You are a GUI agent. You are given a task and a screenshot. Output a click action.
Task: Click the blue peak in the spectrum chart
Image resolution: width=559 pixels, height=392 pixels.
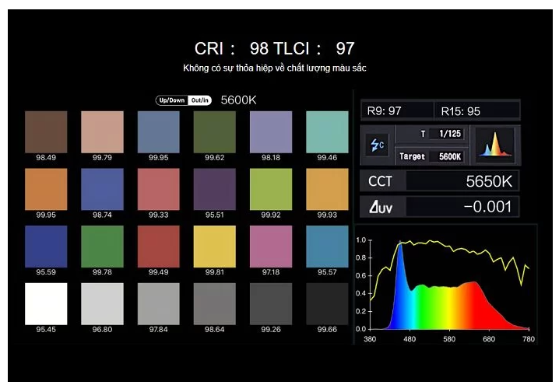click(x=401, y=257)
